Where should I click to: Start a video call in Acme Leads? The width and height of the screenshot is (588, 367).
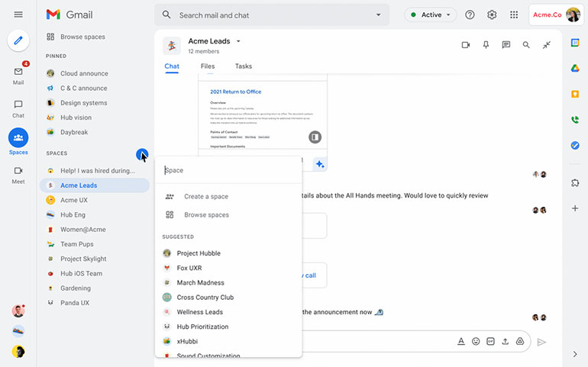pos(465,45)
